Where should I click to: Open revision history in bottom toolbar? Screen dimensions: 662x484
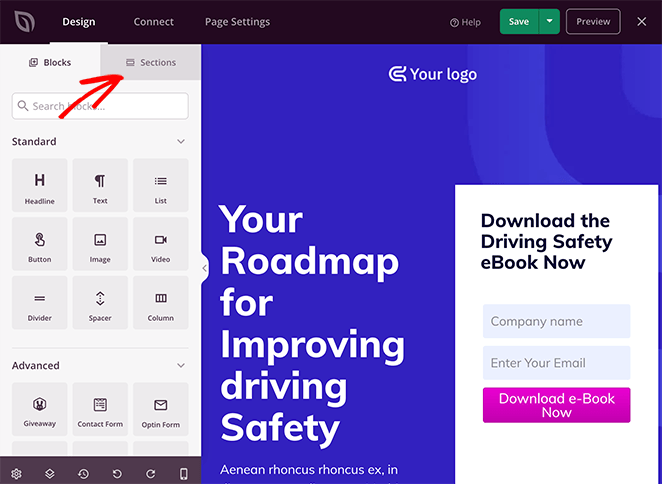(x=83, y=473)
